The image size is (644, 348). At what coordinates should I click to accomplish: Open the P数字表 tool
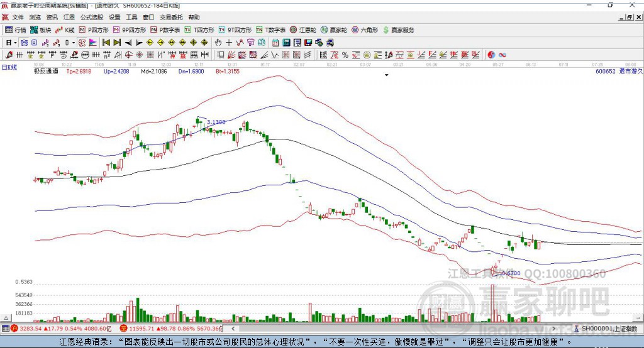165,30
